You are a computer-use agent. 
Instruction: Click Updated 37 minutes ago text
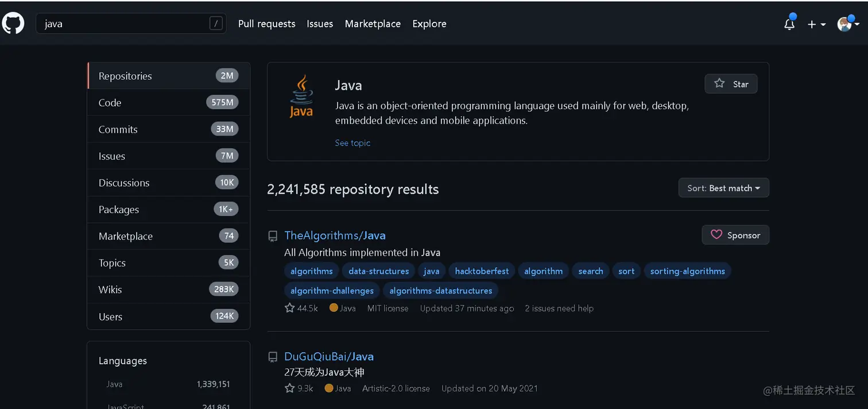click(467, 308)
